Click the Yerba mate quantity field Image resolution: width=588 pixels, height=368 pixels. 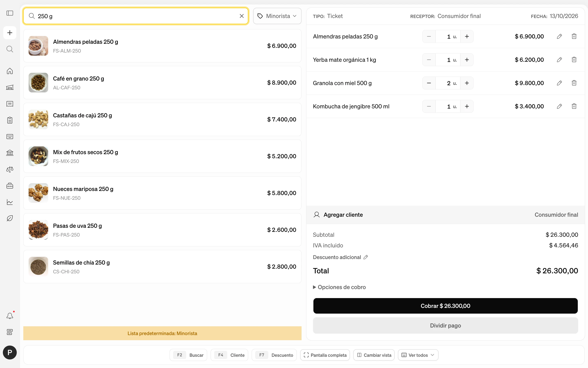(x=448, y=60)
